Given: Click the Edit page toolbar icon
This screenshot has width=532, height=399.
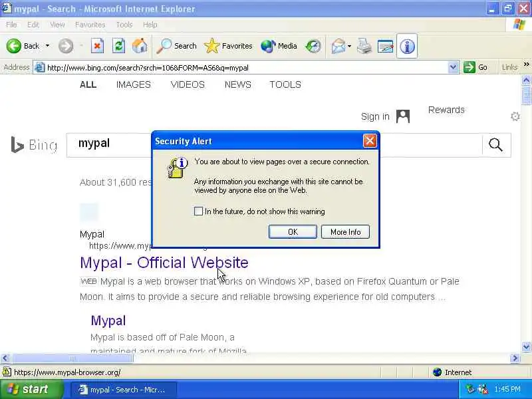Looking at the screenshot, I should 386,46.
